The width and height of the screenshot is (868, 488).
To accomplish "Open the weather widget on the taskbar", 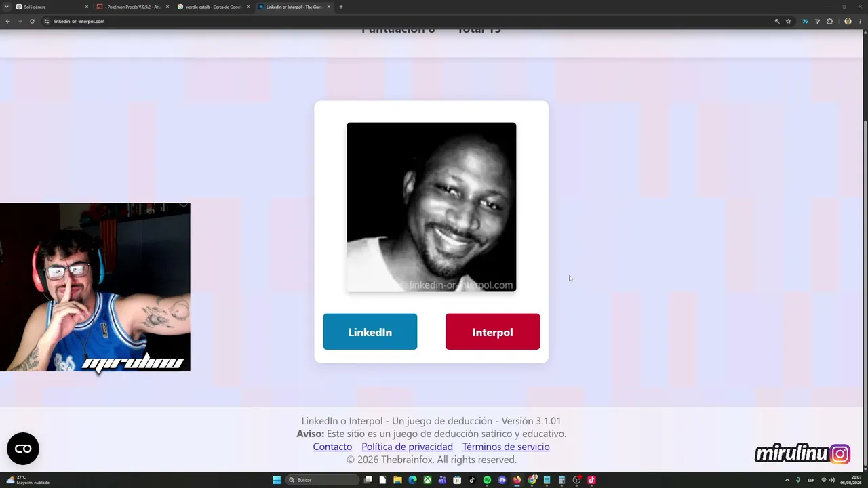I will pyautogui.click(x=27, y=480).
